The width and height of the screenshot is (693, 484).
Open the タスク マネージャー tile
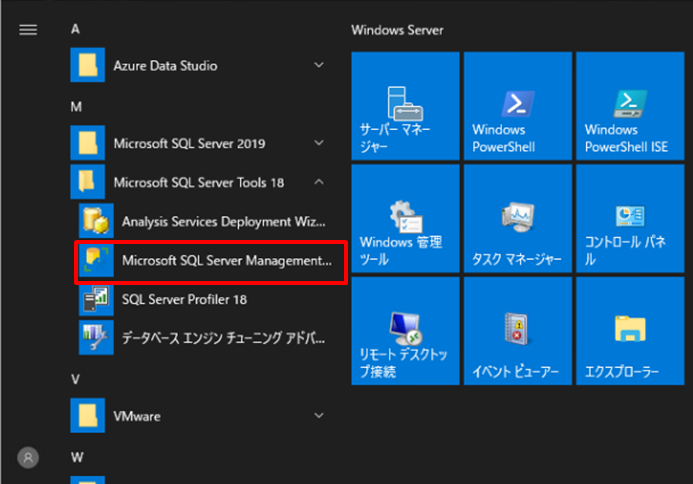click(518, 218)
